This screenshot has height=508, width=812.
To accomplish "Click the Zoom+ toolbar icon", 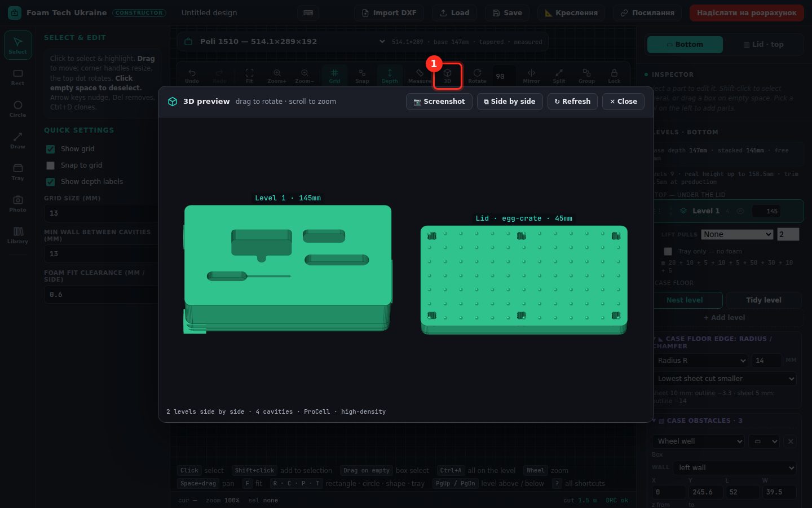I will pos(277,76).
